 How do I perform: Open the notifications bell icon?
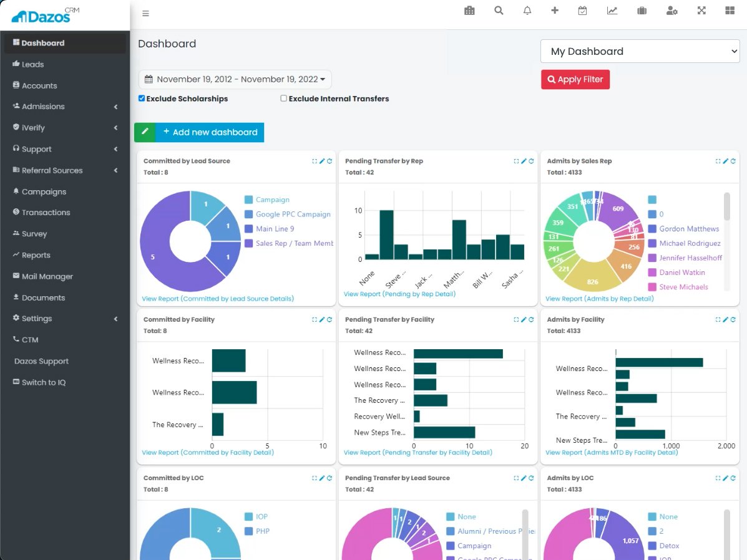pos(527,11)
